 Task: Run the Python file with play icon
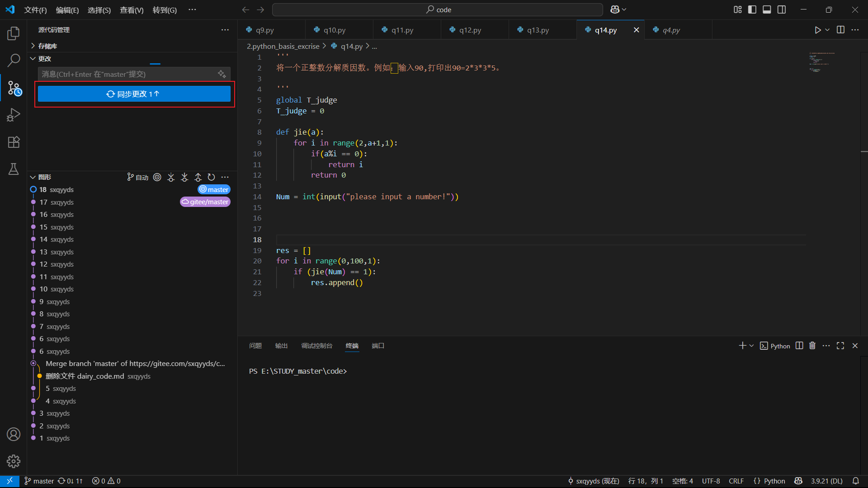click(817, 30)
